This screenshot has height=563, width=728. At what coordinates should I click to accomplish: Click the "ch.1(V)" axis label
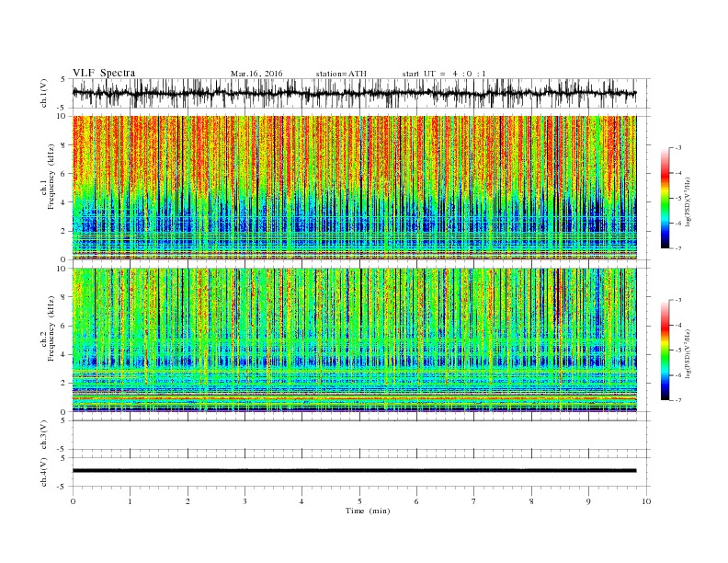pos(44,93)
